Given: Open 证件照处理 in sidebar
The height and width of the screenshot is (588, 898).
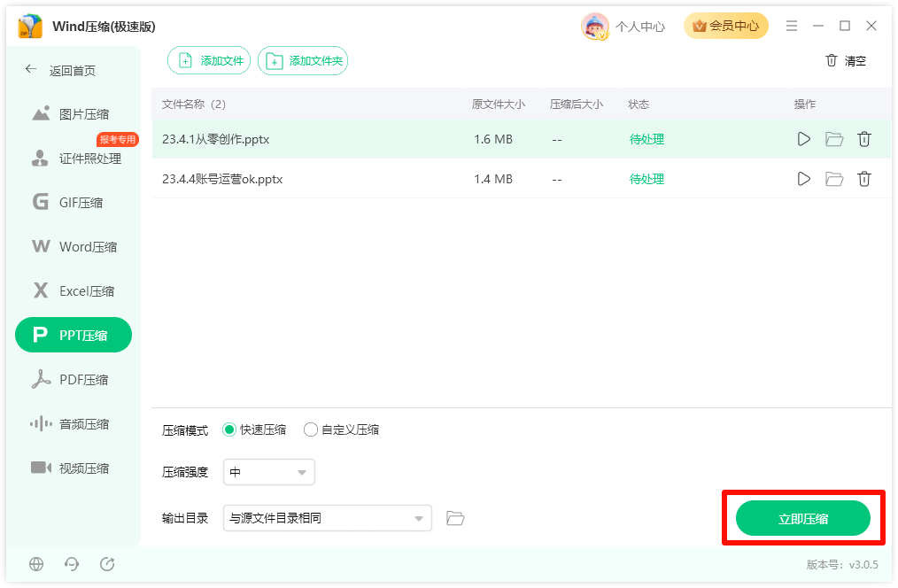Looking at the screenshot, I should tap(74, 159).
